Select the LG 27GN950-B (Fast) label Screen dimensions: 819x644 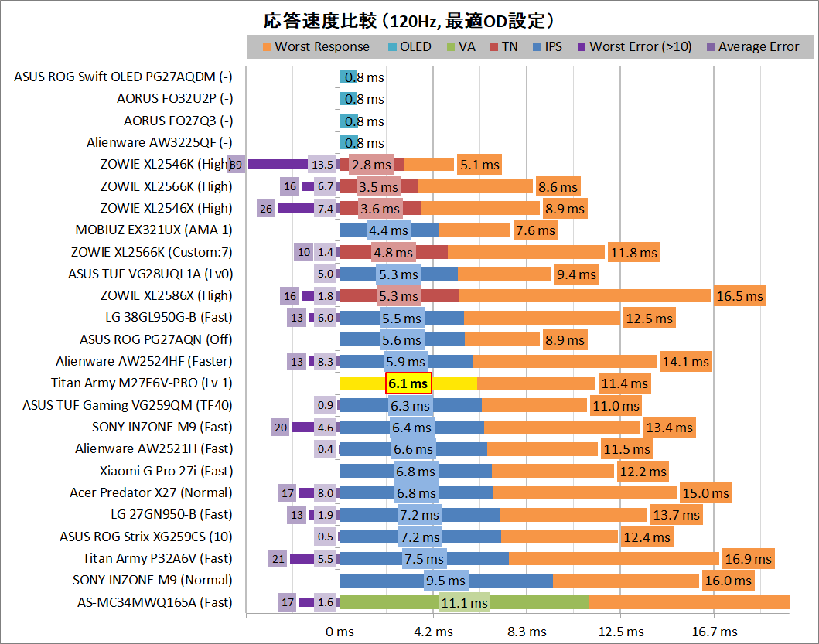(x=172, y=514)
